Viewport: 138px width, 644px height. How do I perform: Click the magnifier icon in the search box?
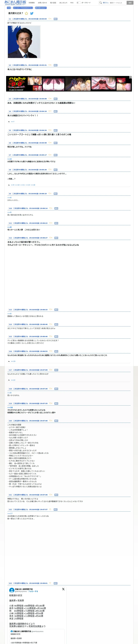click(101, 3)
